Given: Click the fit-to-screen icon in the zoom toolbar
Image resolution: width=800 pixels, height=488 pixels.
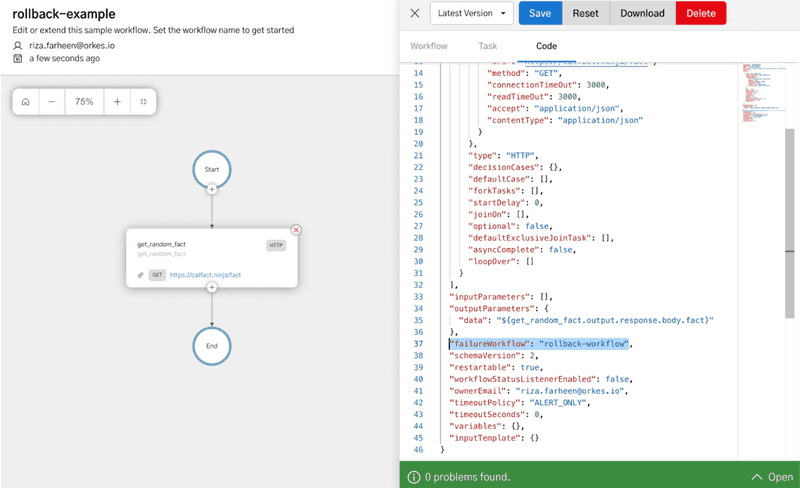Looking at the screenshot, I should [143, 102].
